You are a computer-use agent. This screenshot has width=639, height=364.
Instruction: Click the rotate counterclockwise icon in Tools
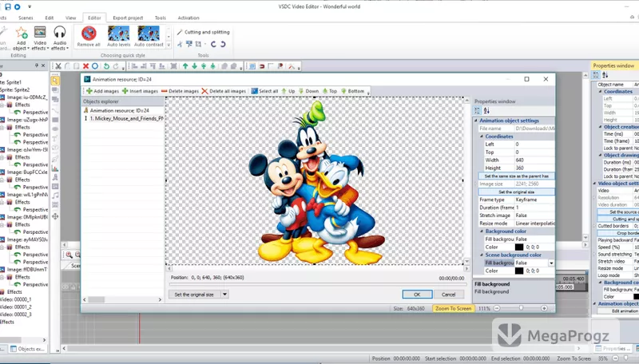pos(213,44)
